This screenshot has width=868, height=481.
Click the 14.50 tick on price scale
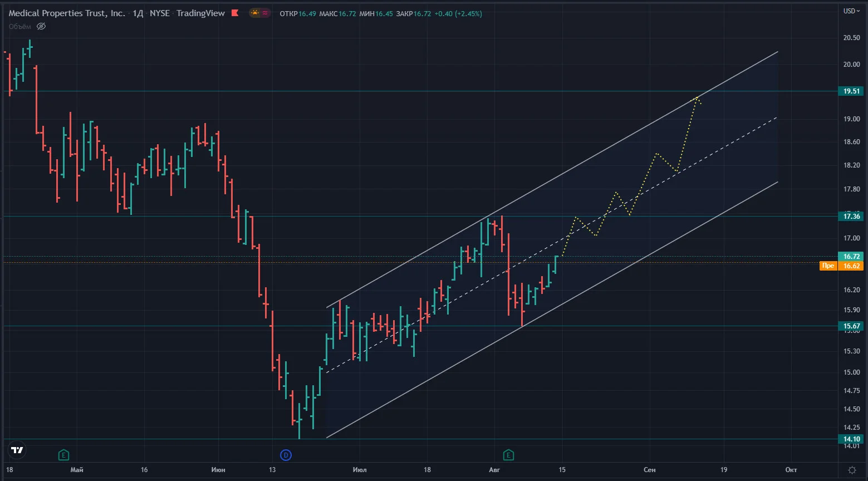tap(851, 409)
